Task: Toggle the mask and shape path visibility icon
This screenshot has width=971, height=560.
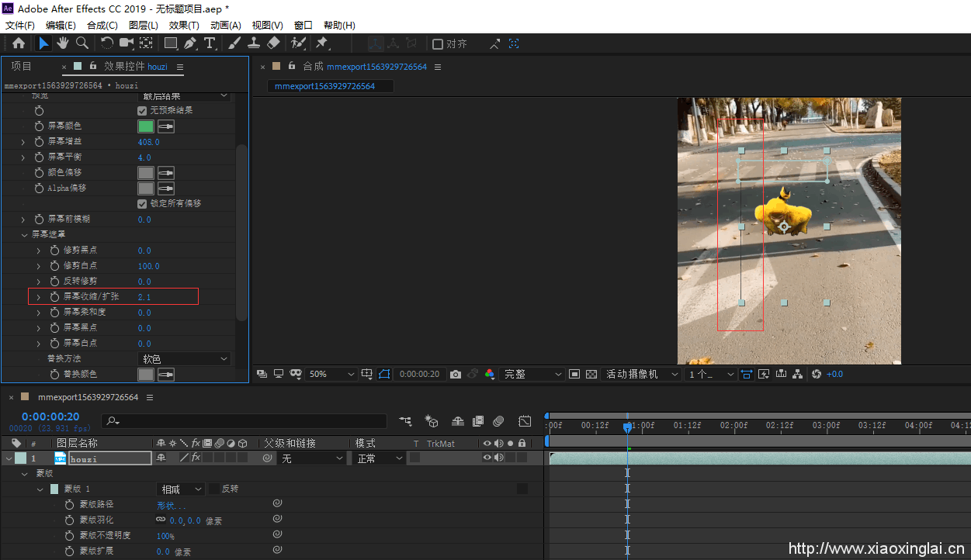Action: (x=384, y=374)
